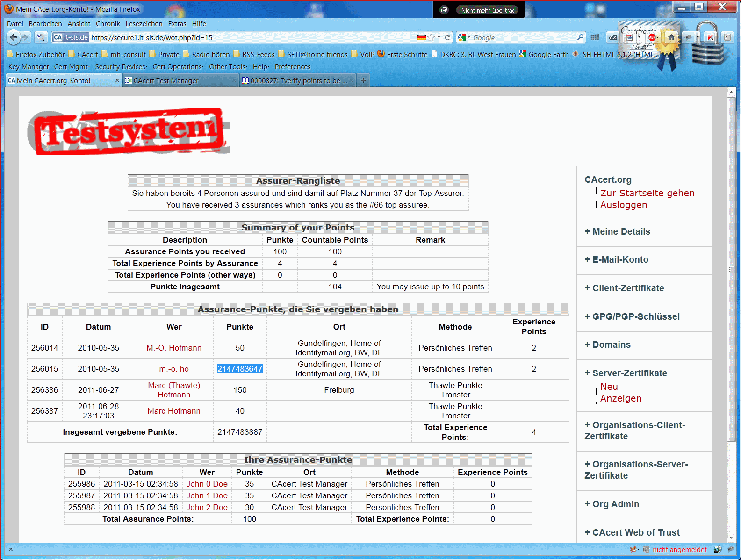The height and width of the screenshot is (560, 741).
Task: Click the red Kaspersky K icon
Action: point(710,37)
